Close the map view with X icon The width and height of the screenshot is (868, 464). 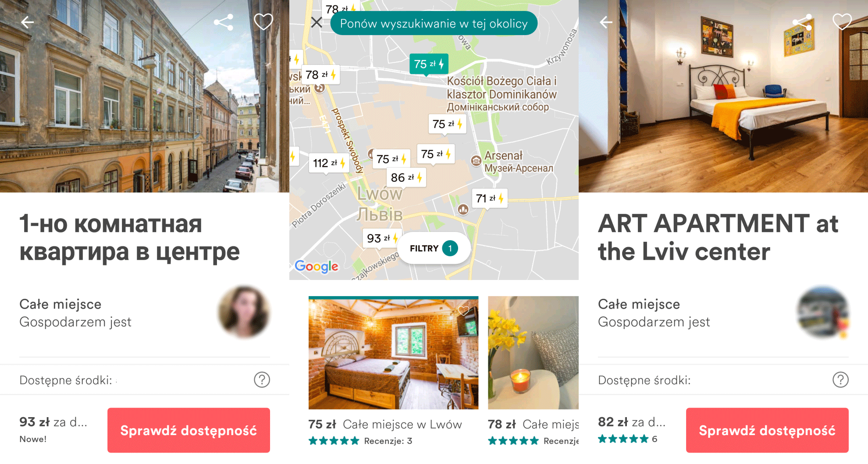point(317,22)
